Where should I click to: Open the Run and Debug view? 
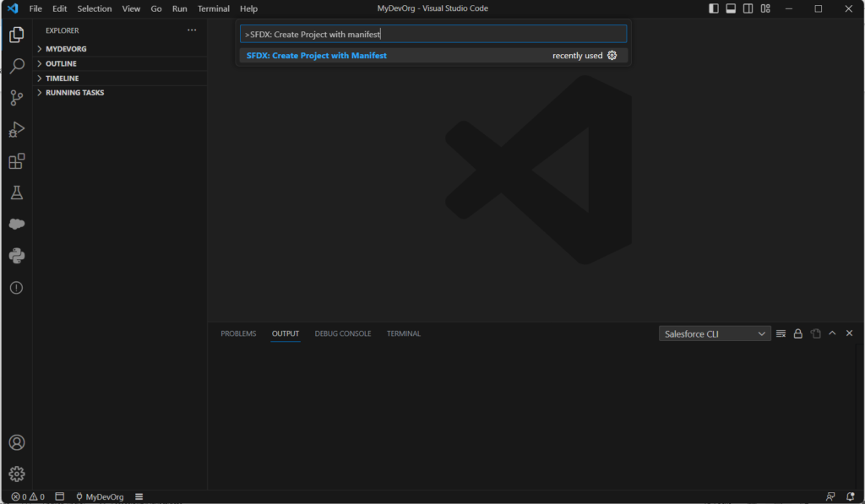coord(16,130)
